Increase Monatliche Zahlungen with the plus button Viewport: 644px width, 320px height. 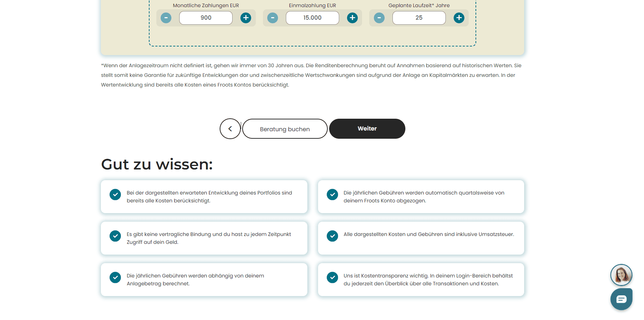click(x=246, y=18)
